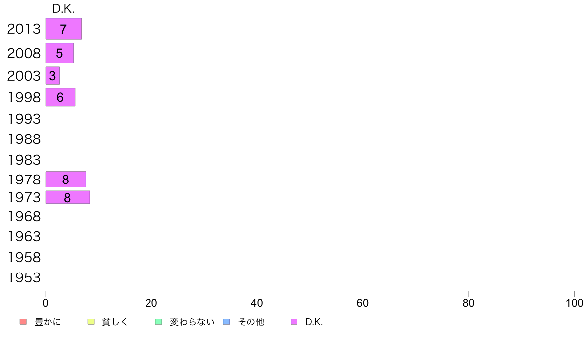Select the 1998 bar labeled 6
The width and height of the screenshot is (588, 364).
pos(60,97)
